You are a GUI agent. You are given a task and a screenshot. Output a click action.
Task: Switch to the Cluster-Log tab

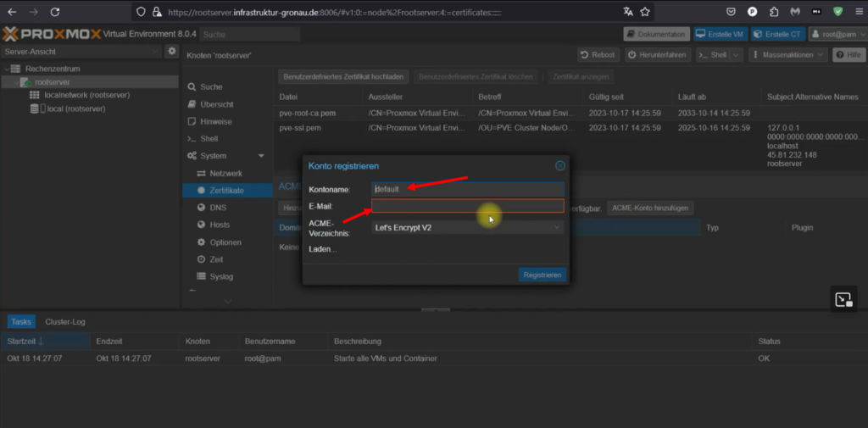pos(65,322)
